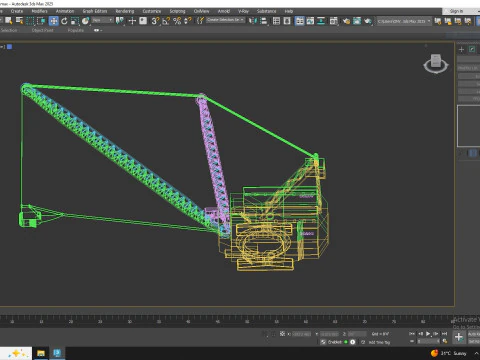
Task: Click the X coordinate input field
Action: [x=301, y=334]
